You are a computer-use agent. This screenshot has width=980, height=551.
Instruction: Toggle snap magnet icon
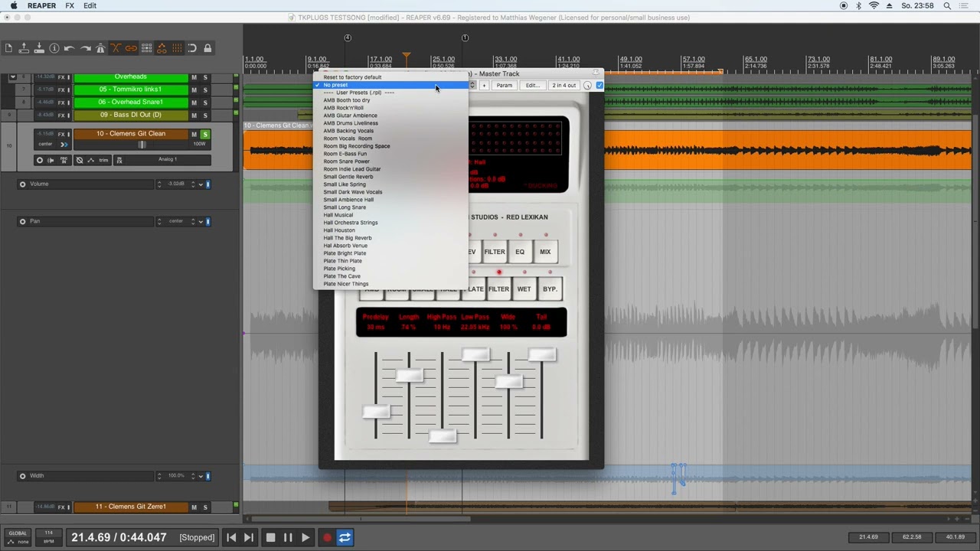(192, 48)
